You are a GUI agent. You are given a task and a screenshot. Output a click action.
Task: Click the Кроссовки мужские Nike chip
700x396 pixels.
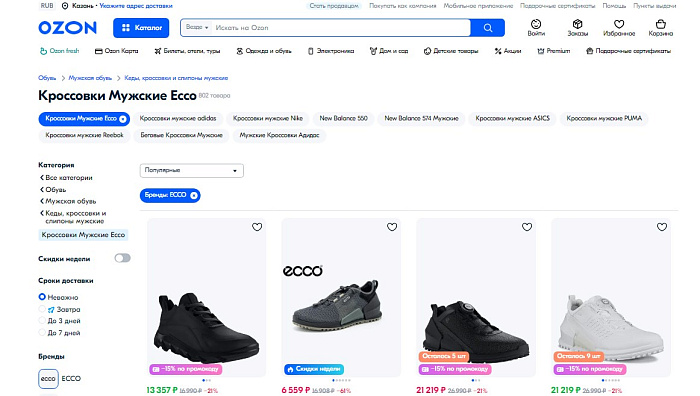coord(268,118)
